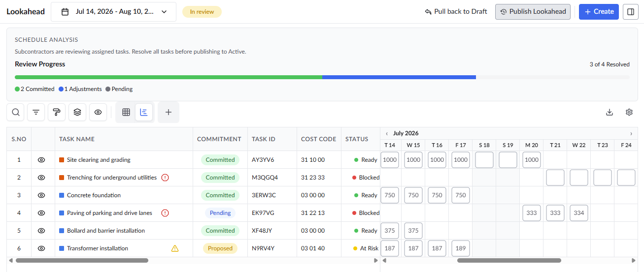Screen dimensions: 644x272
Task: Click Pull back to Draft
Action: pyautogui.click(x=456, y=12)
